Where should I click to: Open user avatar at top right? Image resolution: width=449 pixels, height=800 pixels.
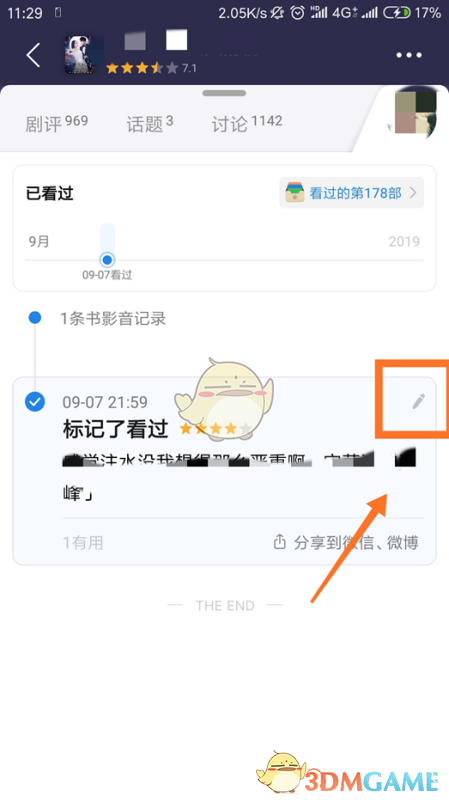point(415,114)
